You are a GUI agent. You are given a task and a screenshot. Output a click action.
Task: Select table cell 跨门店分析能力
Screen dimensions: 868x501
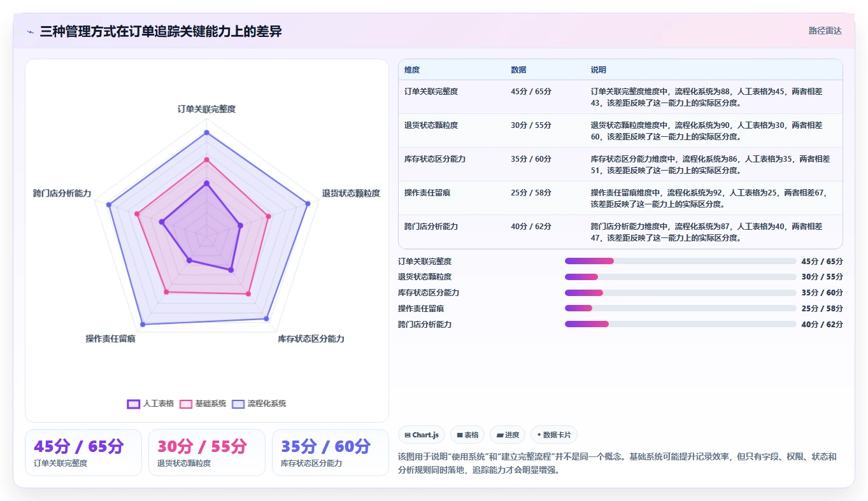(x=431, y=227)
